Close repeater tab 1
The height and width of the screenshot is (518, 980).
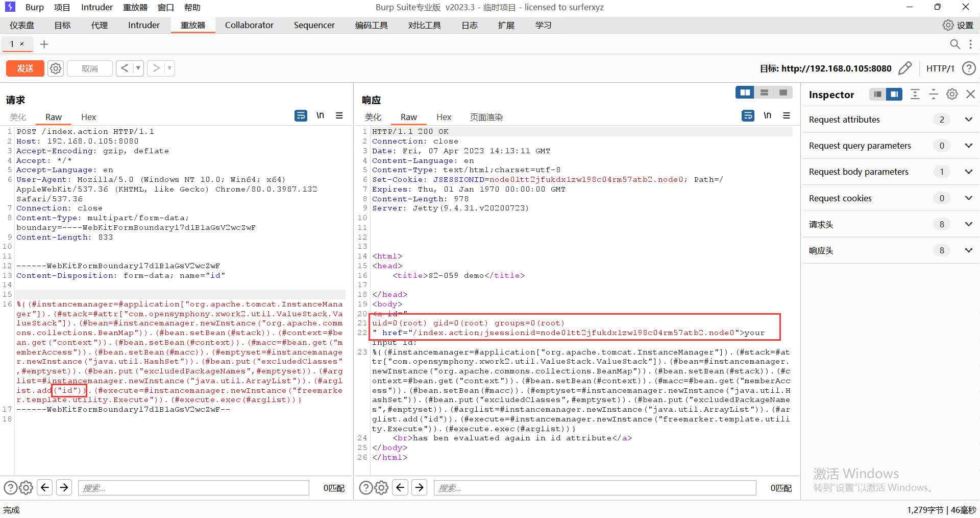click(22, 44)
